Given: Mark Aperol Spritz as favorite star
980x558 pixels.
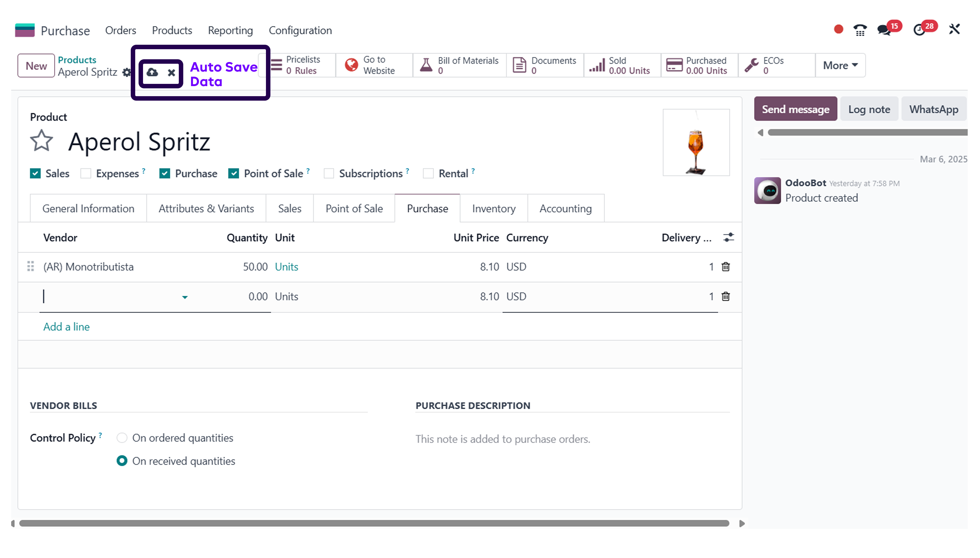Looking at the screenshot, I should [41, 141].
